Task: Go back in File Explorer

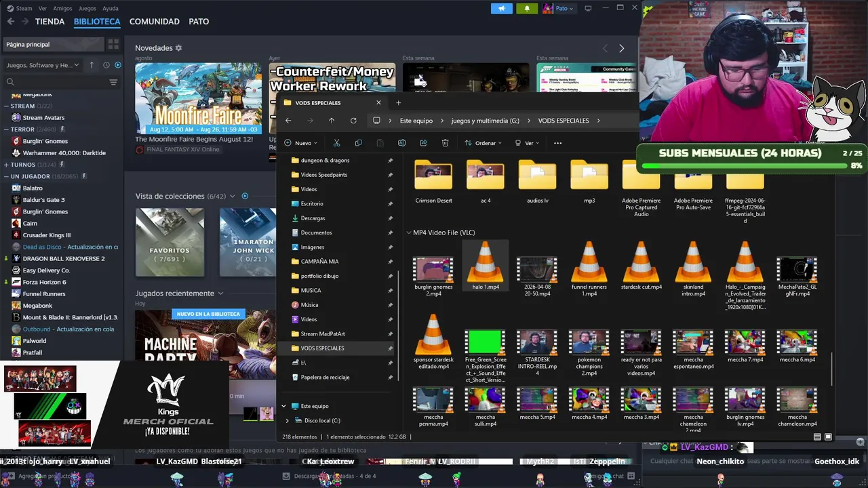Action: click(288, 121)
